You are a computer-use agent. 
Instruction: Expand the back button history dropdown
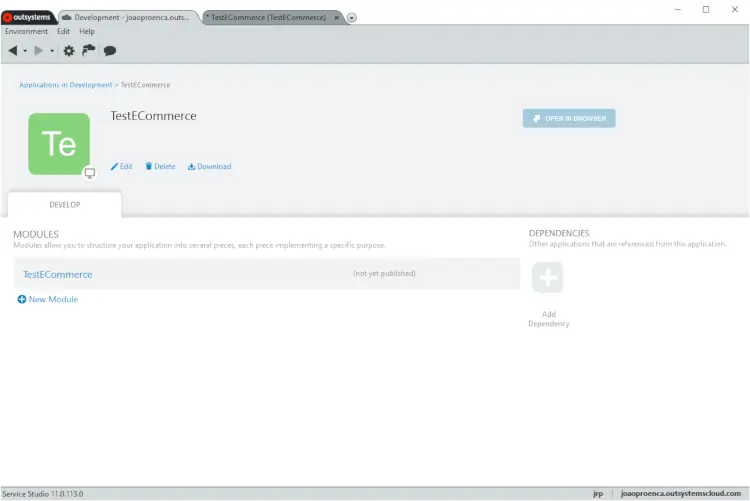(25, 51)
